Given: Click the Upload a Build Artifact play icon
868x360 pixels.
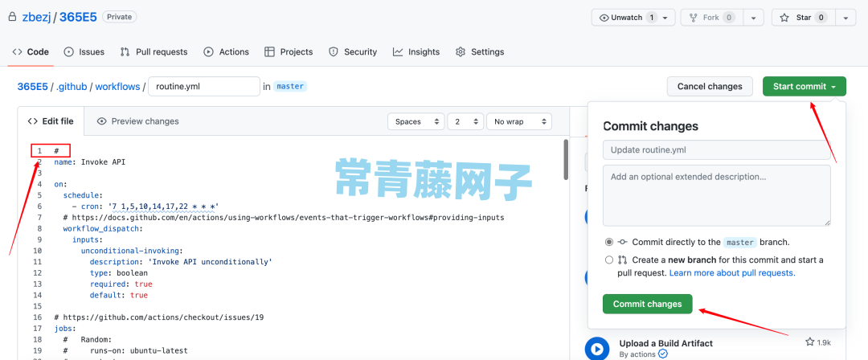Looking at the screenshot, I should tap(596, 349).
